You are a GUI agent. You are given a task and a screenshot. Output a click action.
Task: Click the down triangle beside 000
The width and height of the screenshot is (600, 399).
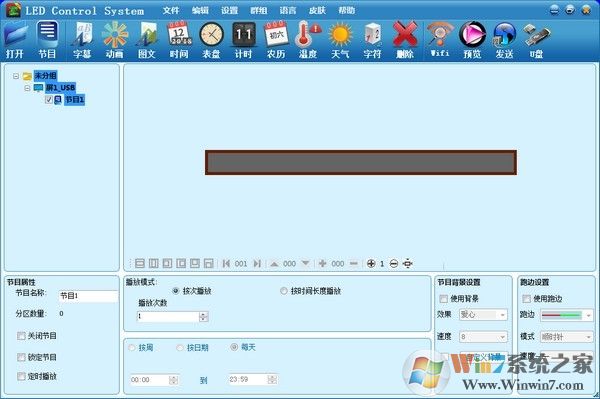coord(305,263)
